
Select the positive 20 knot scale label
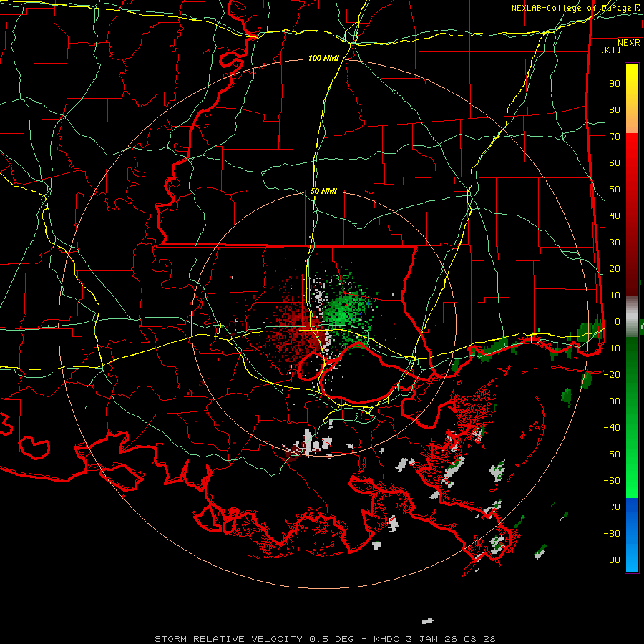point(615,269)
